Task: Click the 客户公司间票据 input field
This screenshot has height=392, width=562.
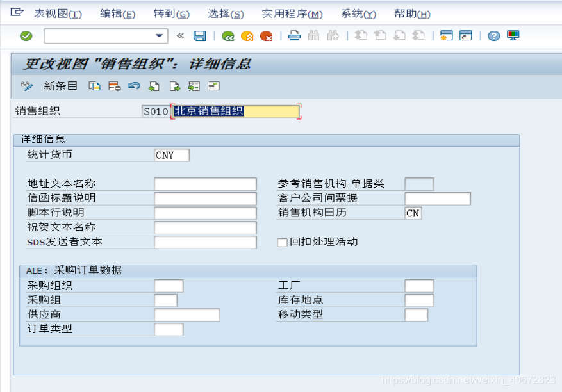Action: click(x=438, y=199)
